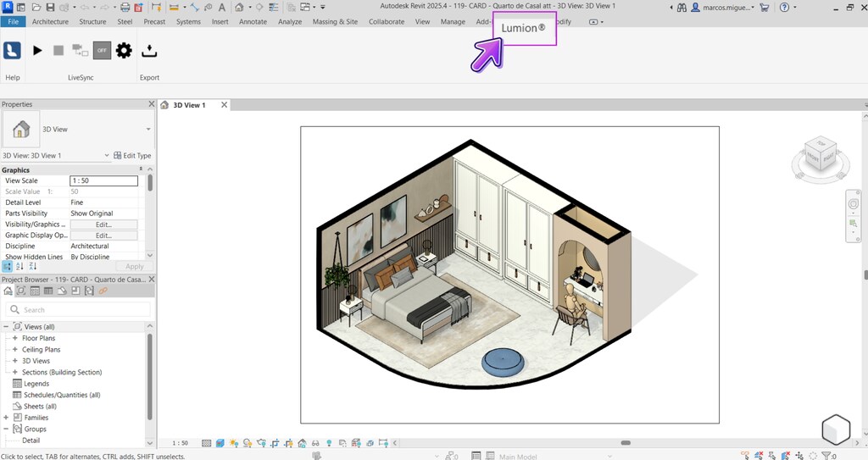Open the Lumion Help icon

(12, 51)
